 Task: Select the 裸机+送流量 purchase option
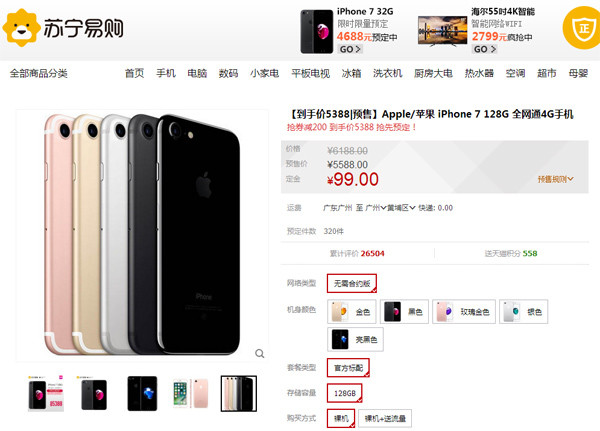coord(385,418)
